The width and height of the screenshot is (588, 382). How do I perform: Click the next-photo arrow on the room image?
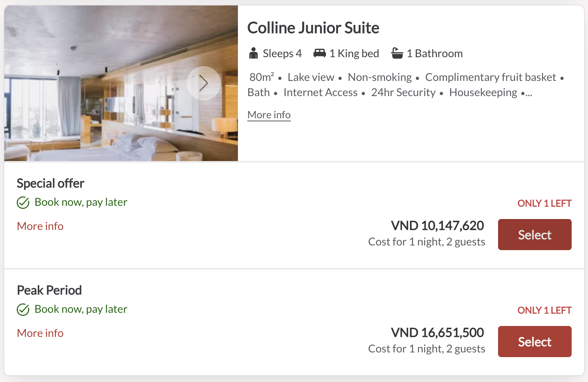(x=204, y=83)
